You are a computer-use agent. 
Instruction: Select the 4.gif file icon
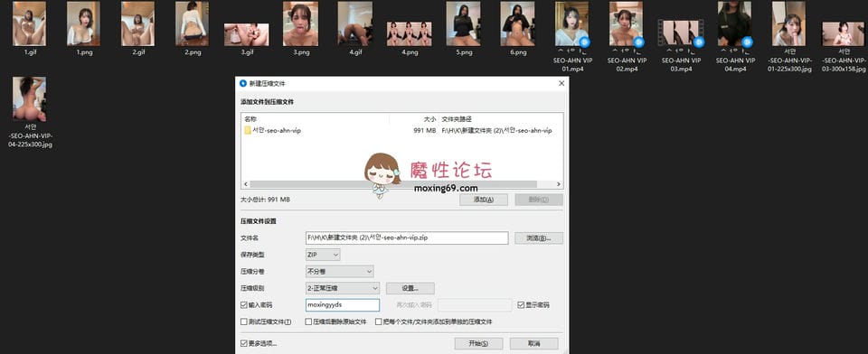[354, 23]
